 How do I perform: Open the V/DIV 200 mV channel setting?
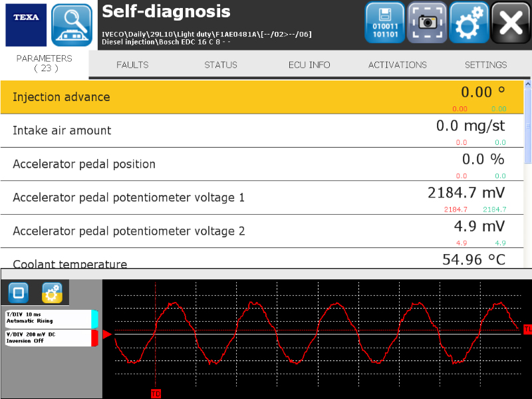coord(50,337)
